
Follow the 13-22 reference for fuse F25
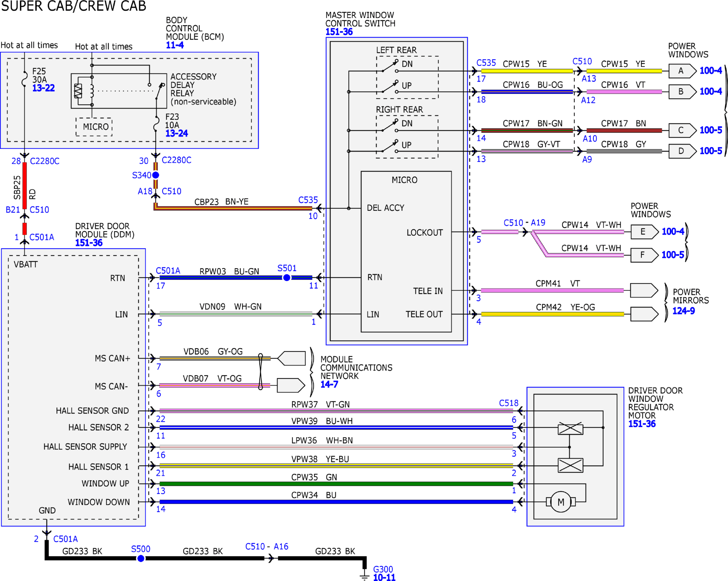point(43,88)
